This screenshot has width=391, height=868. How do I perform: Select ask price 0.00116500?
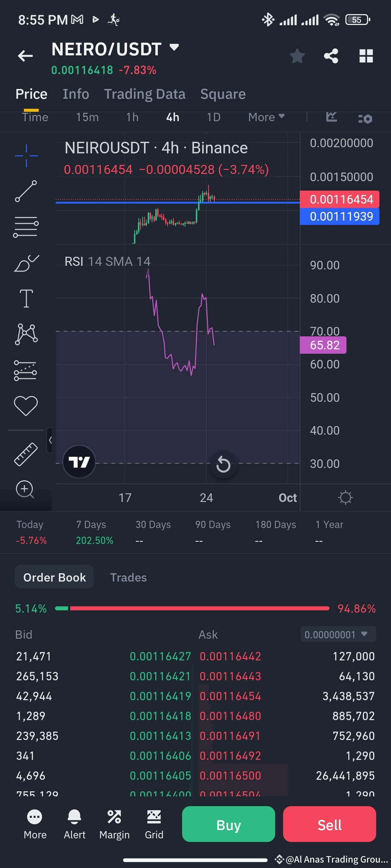coord(230,775)
